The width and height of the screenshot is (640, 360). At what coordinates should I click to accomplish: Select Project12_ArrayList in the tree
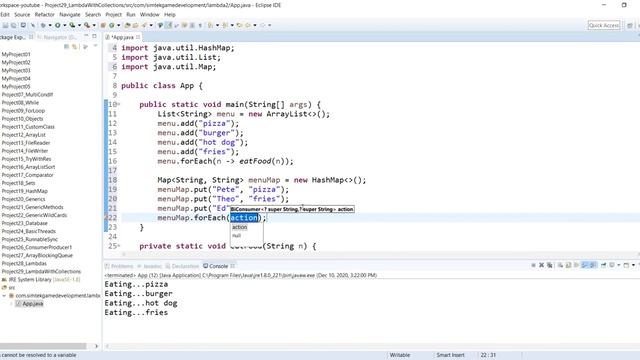pos(24,135)
